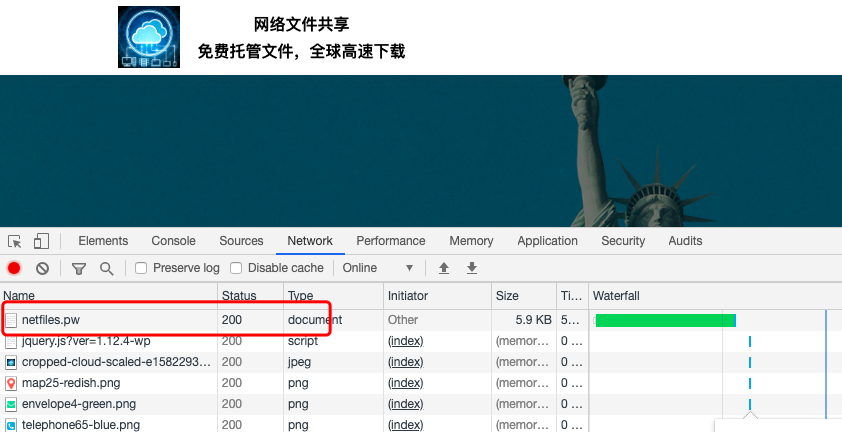This screenshot has height=432, width=842.
Task: Enable the Preserve log checkbox
Action: click(x=141, y=268)
